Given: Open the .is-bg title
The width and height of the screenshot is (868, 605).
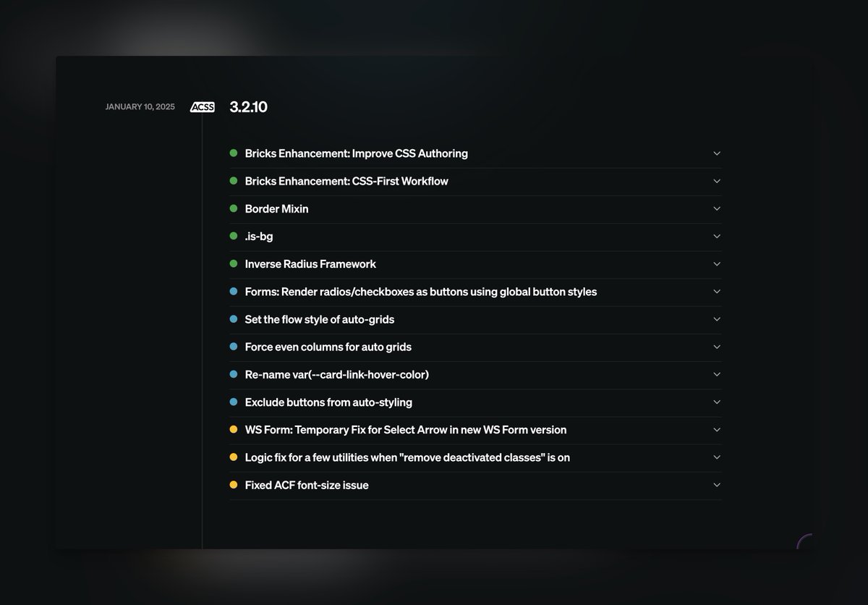Looking at the screenshot, I should (x=259, y=236).
